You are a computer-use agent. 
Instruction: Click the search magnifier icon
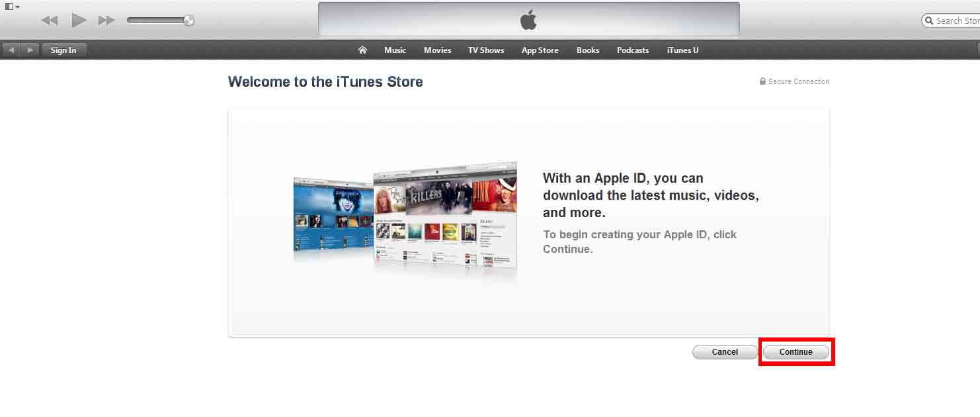tap(929, 21)
